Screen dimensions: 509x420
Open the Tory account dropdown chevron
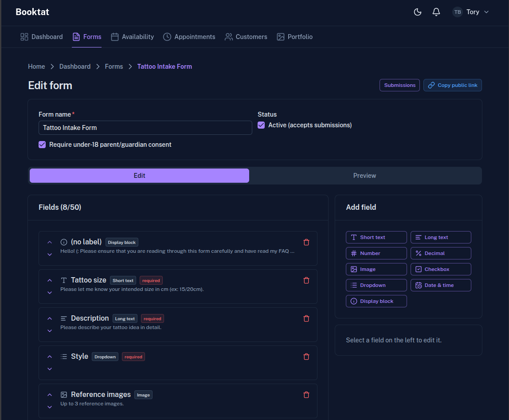pos(486,12)
